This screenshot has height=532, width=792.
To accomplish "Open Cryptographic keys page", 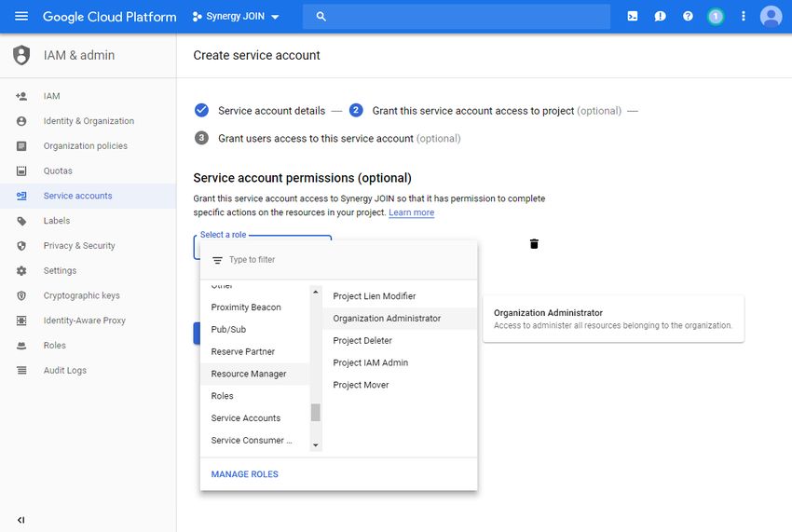I will [x=88, y=295].
